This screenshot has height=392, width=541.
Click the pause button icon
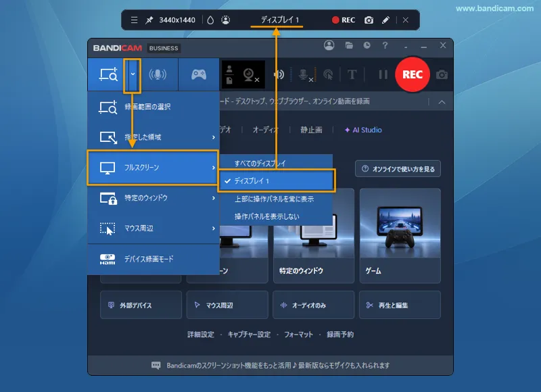click(383, 74)
